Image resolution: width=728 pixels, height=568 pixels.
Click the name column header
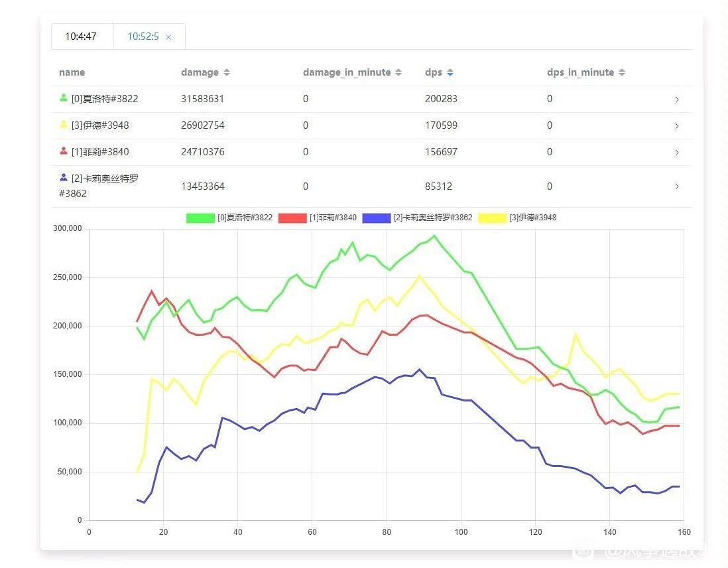[x=72, y=72]
